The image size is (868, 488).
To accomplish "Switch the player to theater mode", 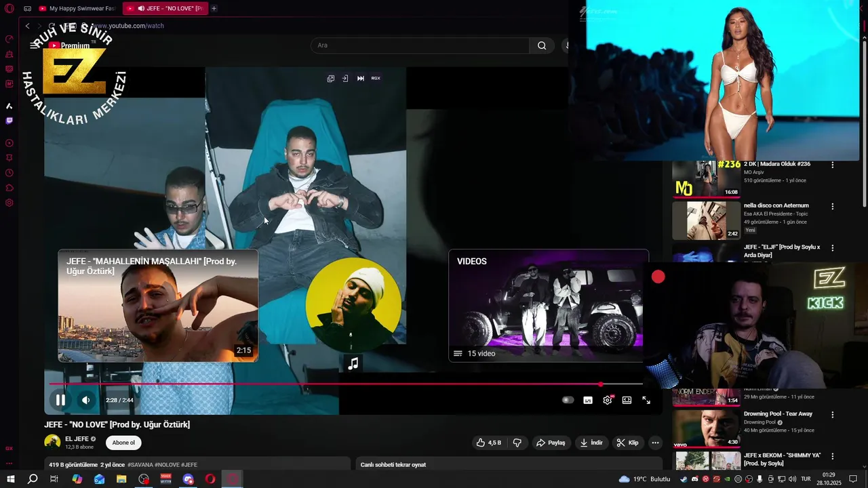I will [627, 400].
